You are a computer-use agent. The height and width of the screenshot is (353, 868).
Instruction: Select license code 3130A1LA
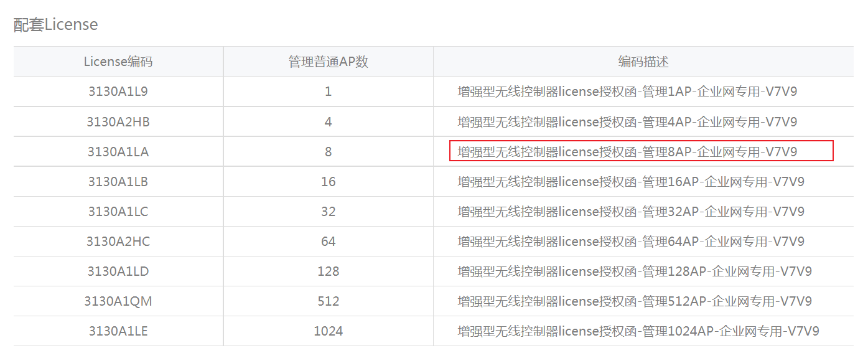point(118,151)
